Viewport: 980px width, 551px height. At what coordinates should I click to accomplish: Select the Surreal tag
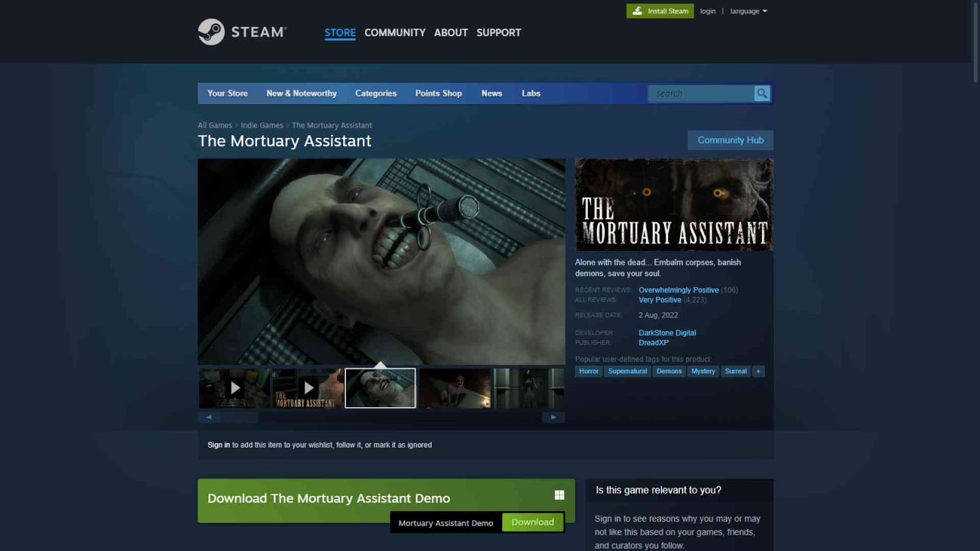(x=736, y=371)
